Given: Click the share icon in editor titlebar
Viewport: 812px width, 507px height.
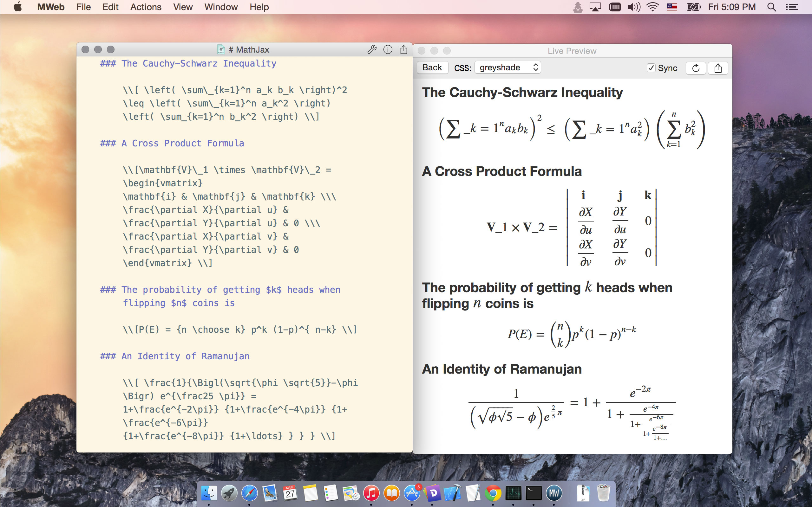Looking at the screenshot, I should click(404, 50).
